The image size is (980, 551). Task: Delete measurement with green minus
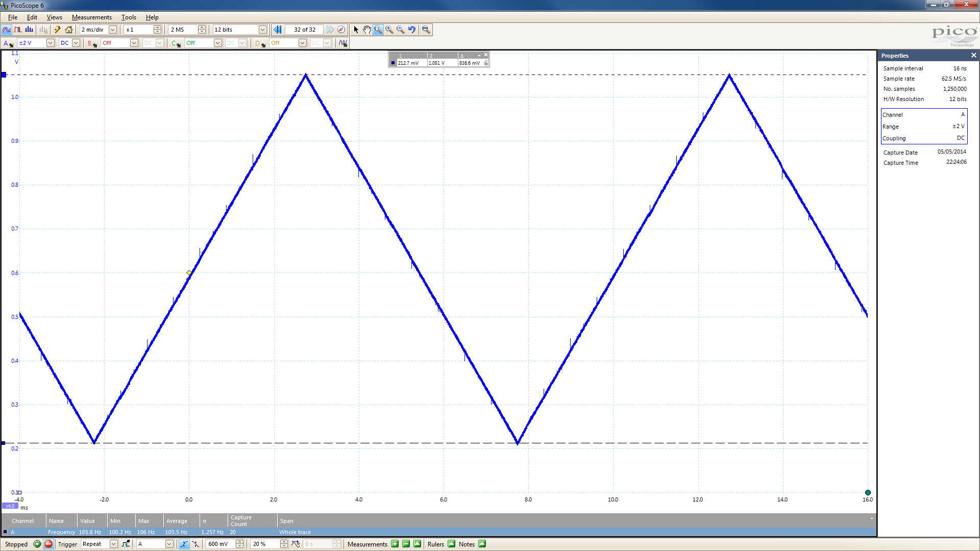pyautogui.click(x=406, y=544)
